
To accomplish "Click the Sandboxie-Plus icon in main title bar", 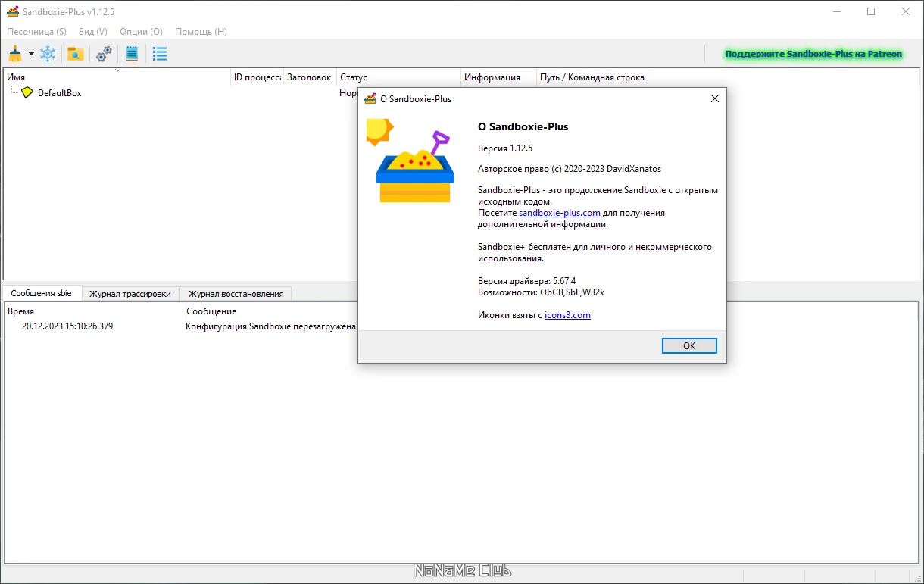I will (12, 11).
